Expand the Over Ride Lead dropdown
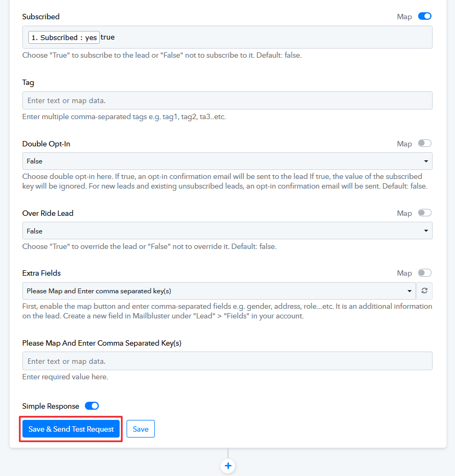 227,231
